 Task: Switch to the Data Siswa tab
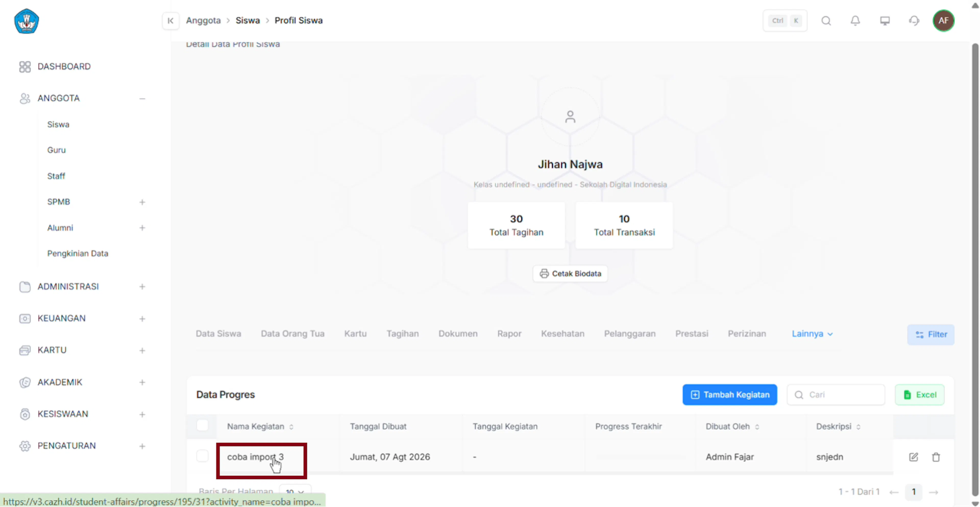[218, 334]
